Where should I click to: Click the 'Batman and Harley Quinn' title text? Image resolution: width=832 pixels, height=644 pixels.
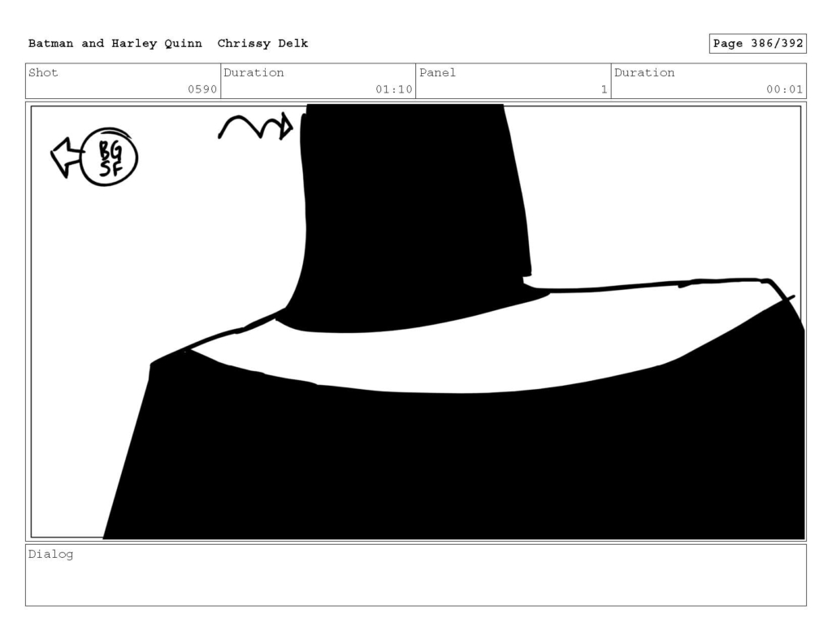pyautogui.click(x=115, y=44)
